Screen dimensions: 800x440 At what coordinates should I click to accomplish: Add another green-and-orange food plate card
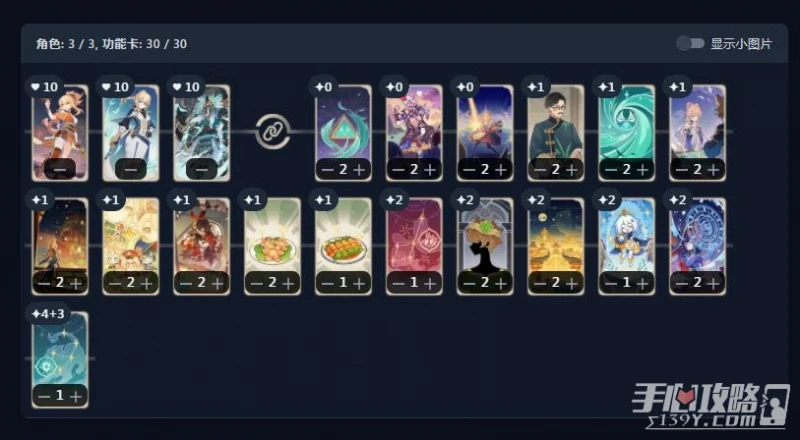point(359,283)
